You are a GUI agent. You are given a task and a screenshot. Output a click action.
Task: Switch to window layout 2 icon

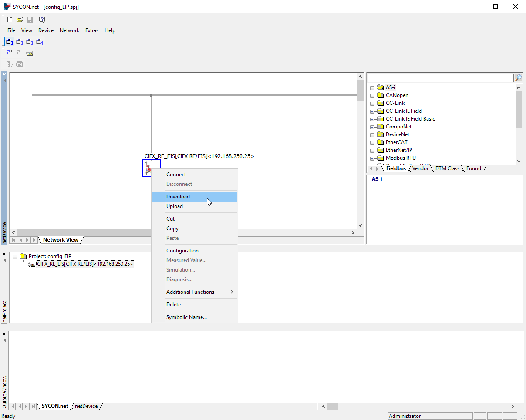[x=20, y=42]
